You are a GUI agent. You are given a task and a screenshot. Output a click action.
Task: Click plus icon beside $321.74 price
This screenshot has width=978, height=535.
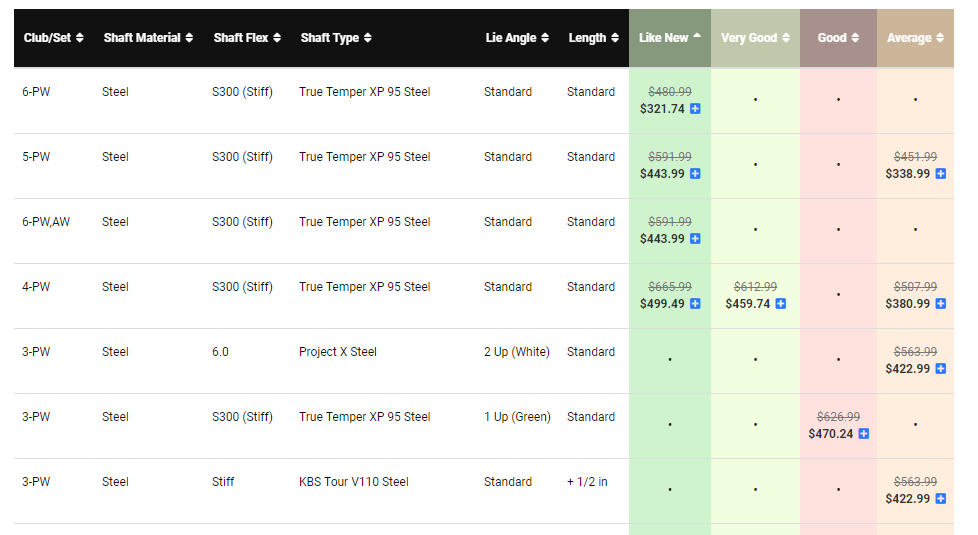coord(695,109)
